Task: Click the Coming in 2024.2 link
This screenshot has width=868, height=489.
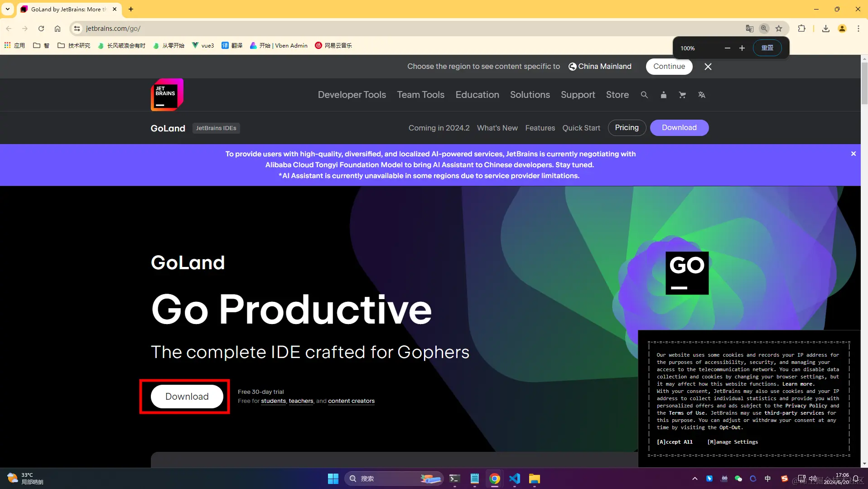Action: pos(439,128)
